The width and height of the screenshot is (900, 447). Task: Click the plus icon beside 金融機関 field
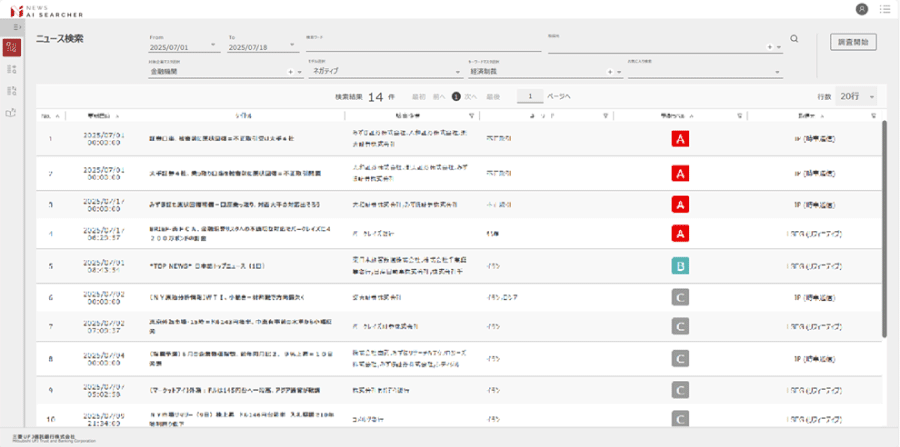(x=290, y=72)
